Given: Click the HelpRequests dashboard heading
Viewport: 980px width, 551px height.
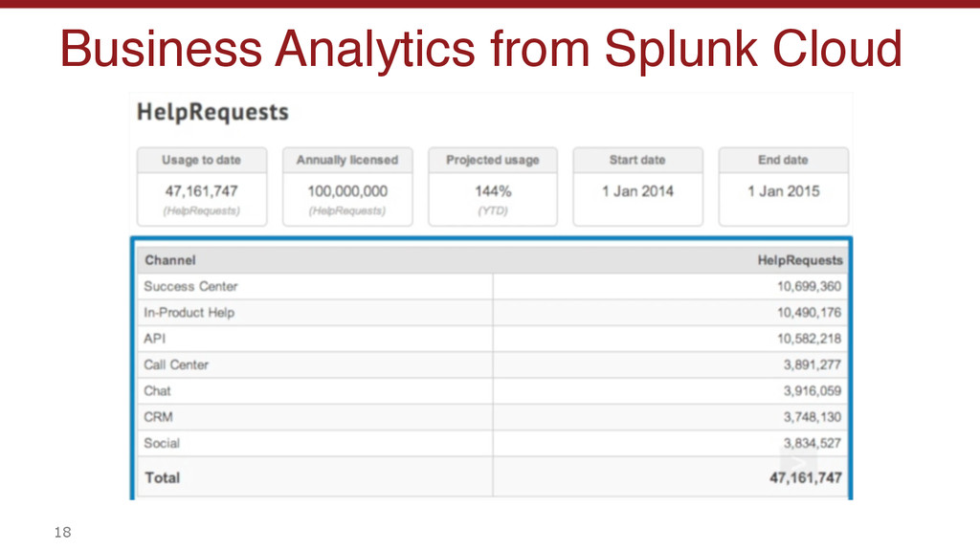Looking at the screenshot, I should coord(212,113).
